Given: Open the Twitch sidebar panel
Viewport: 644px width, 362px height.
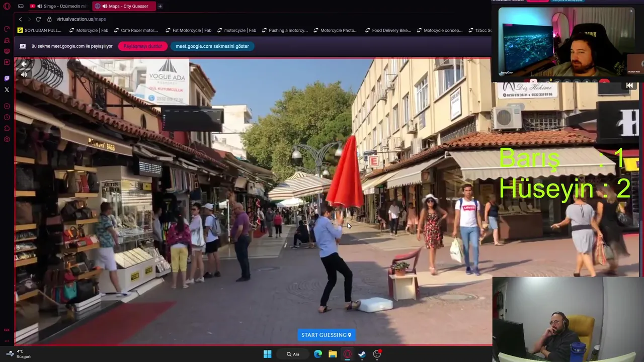Looking at the screenshot, I should pos(7,78).
